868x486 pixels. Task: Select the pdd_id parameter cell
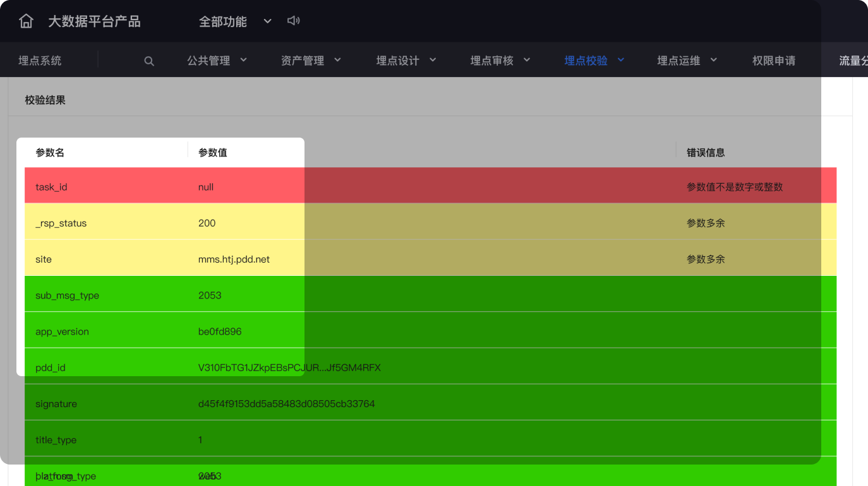(51, 368)
